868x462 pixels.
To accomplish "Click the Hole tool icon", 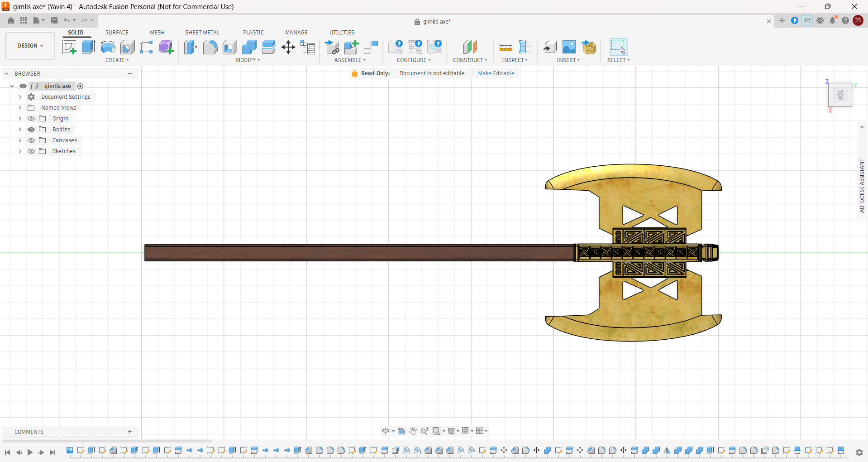I will click(x=127, y=47).
